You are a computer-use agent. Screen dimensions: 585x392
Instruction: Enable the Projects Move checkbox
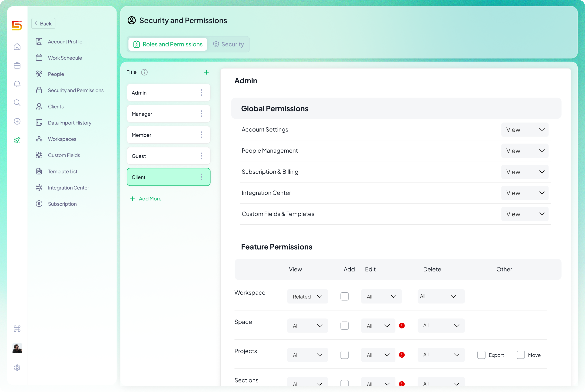pos(520,355)
